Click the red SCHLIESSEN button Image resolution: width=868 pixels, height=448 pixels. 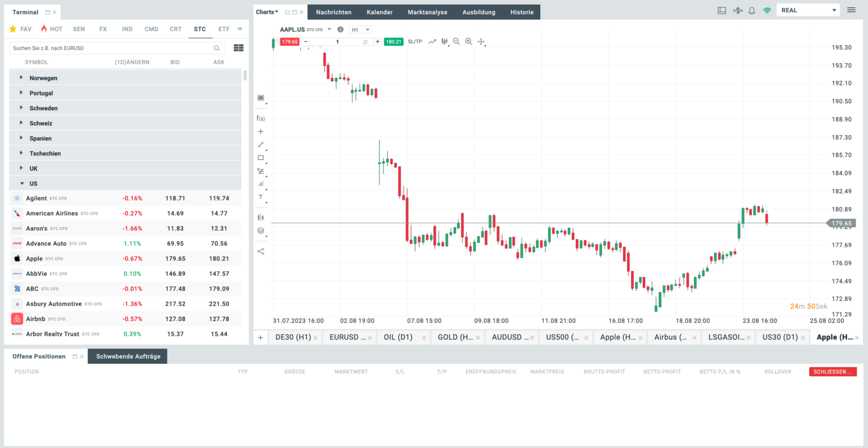pos(832,371)
